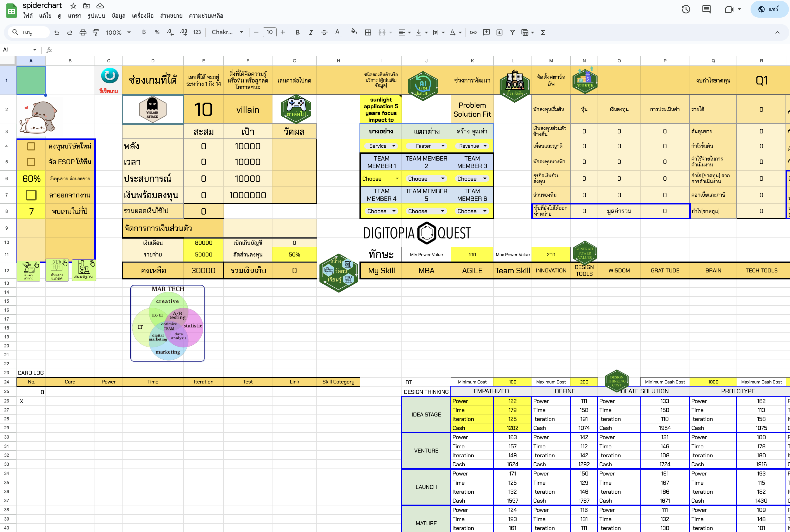Click the เมนู search box
This screenshot has width=790, height=532.
29,32
